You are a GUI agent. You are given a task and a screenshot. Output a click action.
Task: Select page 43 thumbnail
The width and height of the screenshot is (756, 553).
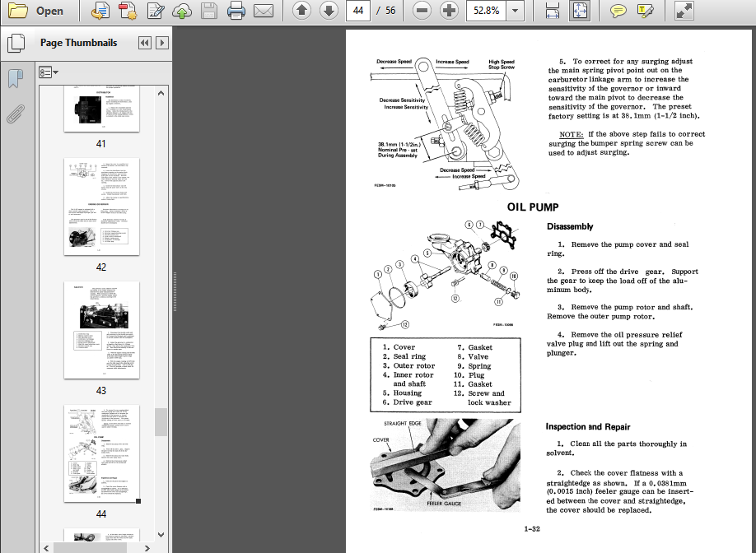pyautogui.click(x=101, y=330)
